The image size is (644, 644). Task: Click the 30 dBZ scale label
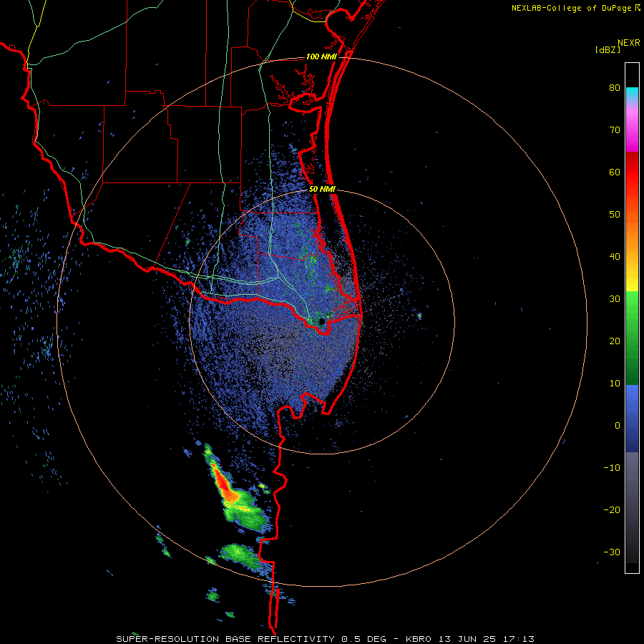tap(615, 299)
